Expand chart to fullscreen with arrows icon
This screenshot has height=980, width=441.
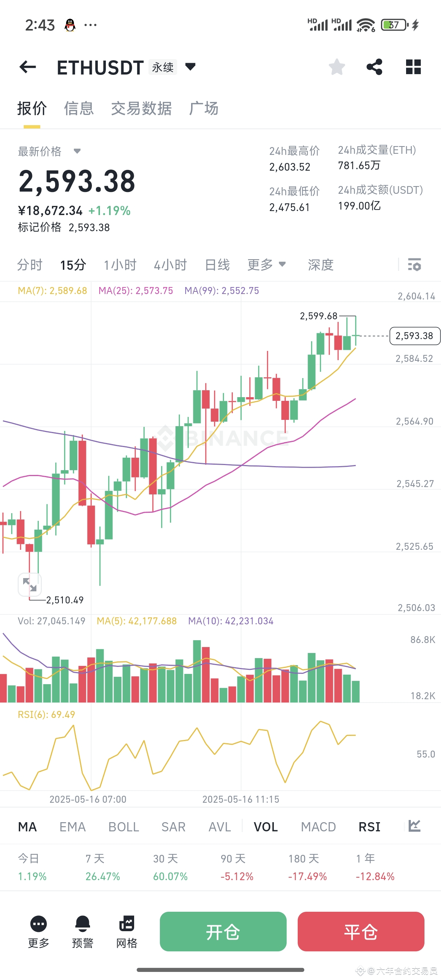[x=30, y=584]
